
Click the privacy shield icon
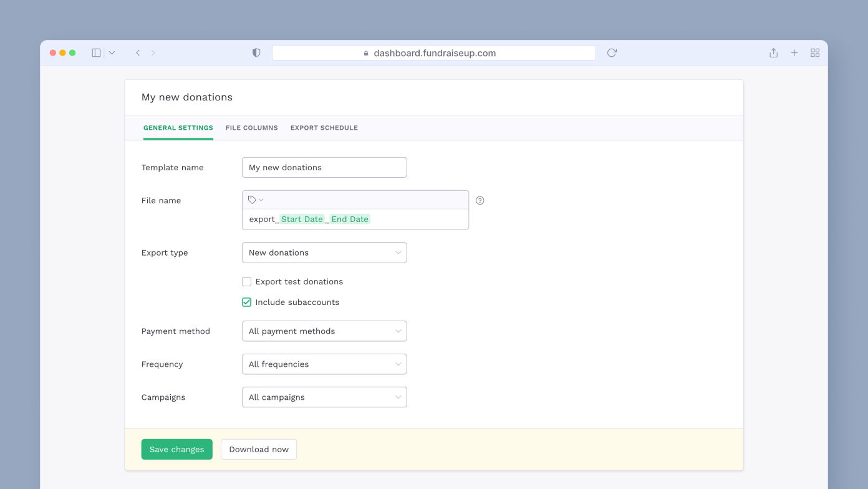pyautogui.click(x=256, y=53)
